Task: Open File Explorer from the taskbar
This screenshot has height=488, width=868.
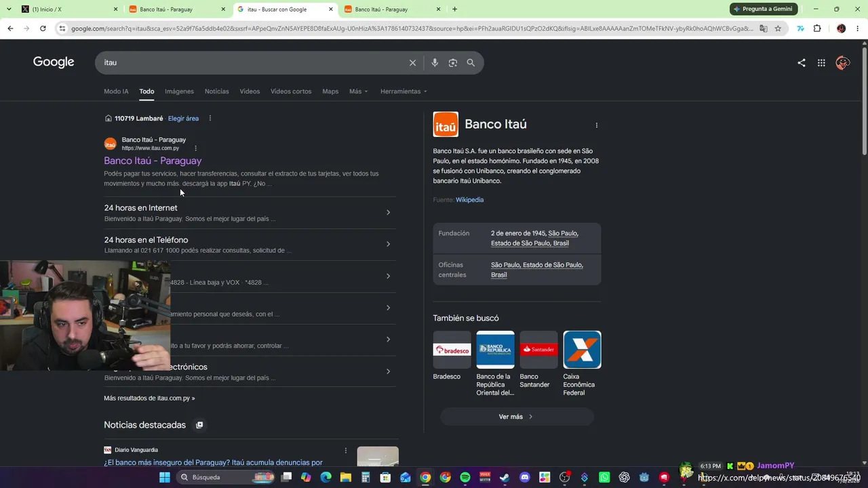Action: (x=345, y=477)
